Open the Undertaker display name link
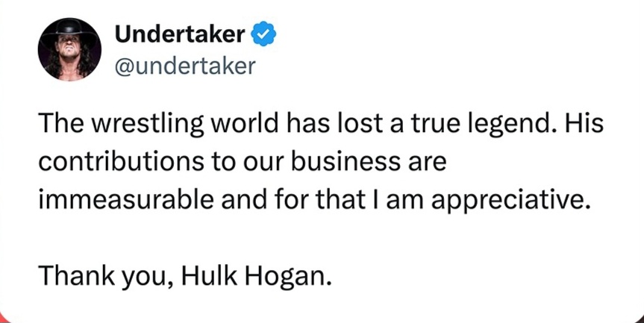Image resolution: width=644 pixels, height=323 pixels. tap(179, 34)
